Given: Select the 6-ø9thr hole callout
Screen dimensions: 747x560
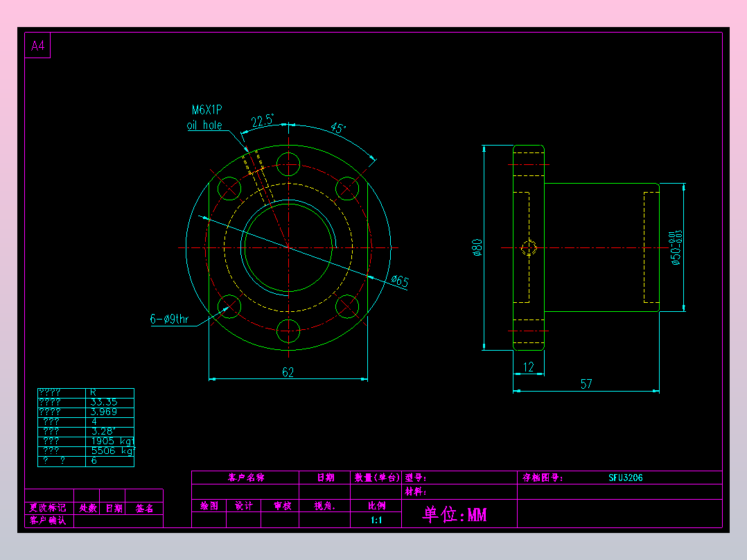Looking at the screenshot, I should pos(168,320).
